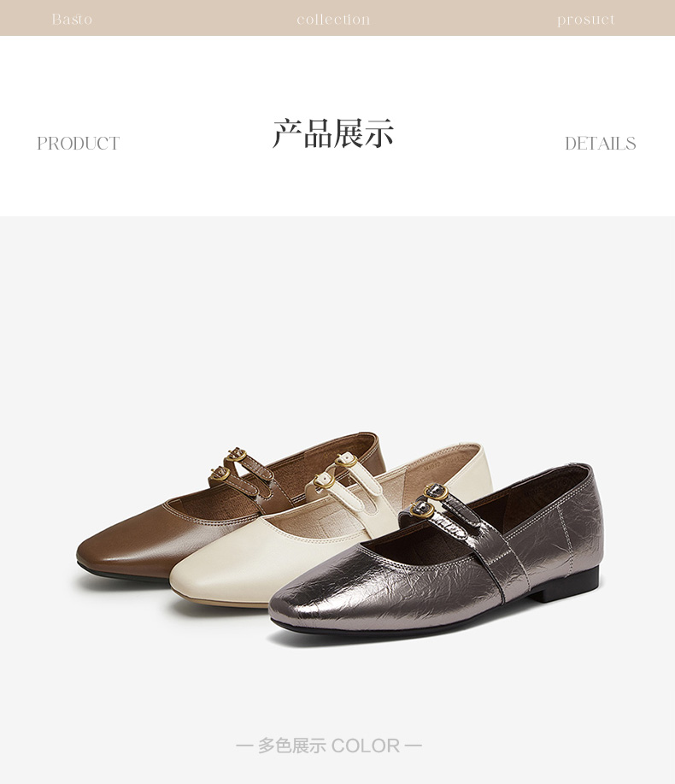Screen dimensions: 675x784
Task: Click the prosuct text in header banner
Action: click(x=585, y=20)
